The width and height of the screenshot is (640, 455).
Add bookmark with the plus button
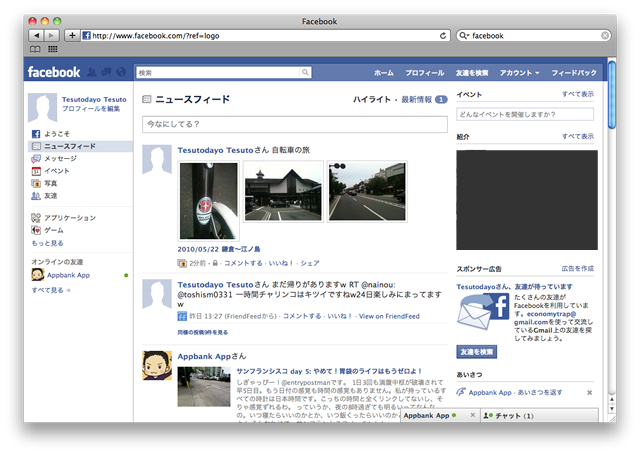coord(72,36)
